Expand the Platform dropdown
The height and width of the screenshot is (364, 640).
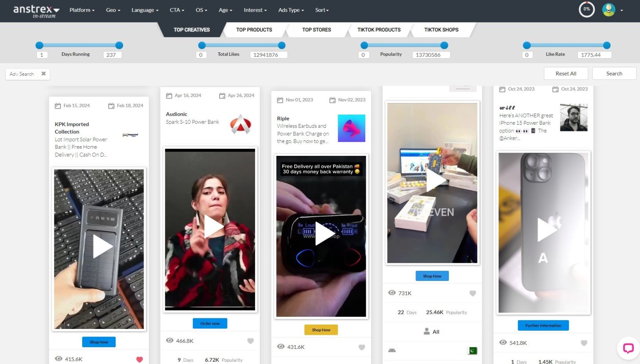[x=82, y=10]
